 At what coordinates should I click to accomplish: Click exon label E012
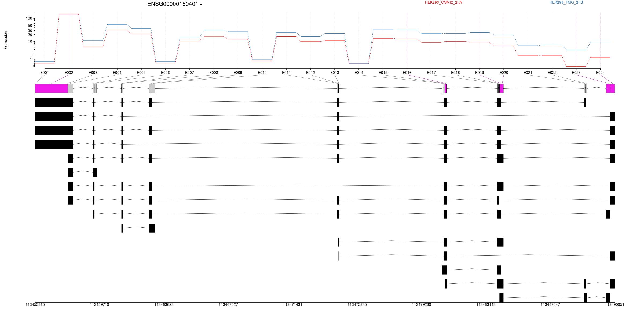click(310, 73)
